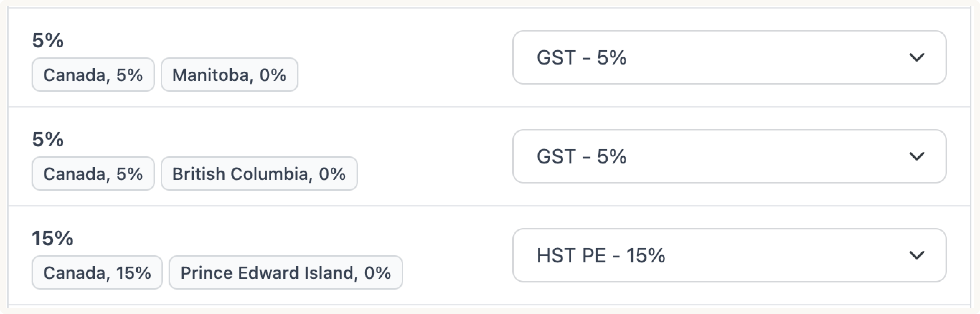Click the 15% rate heading
This screenshot has width=980, height=314.
[x=52, y=238]
